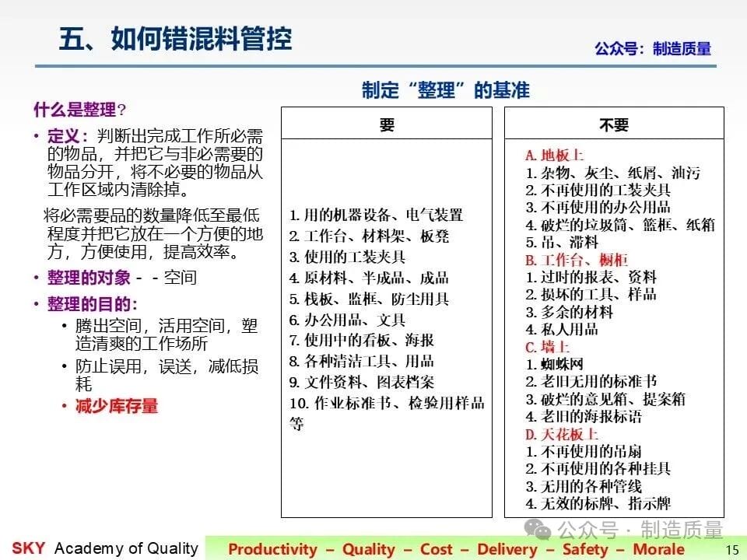Click the 不要 table header
The width and height of the screenshot is (747, 560).
(x=614, y=124)
